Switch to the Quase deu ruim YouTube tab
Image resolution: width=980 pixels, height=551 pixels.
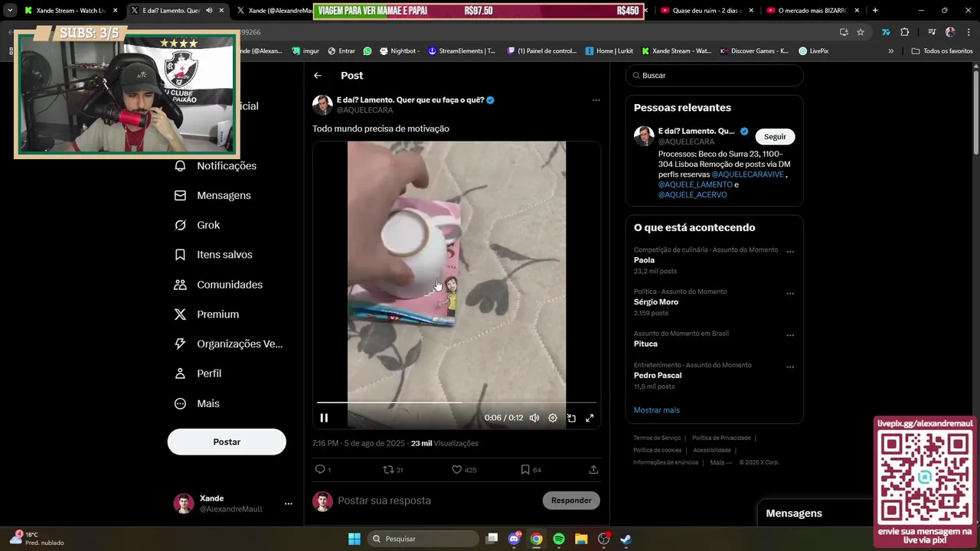click(704, 11)
